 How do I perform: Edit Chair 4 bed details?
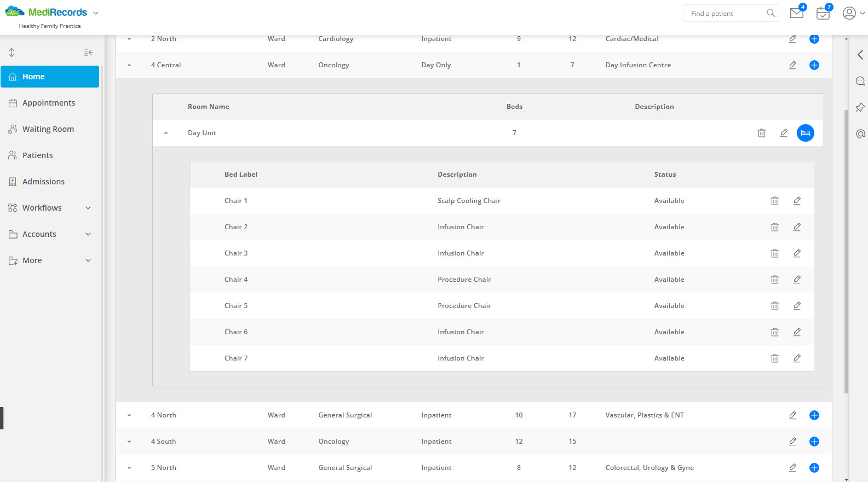pyautogui.click(x=797, y=280)
